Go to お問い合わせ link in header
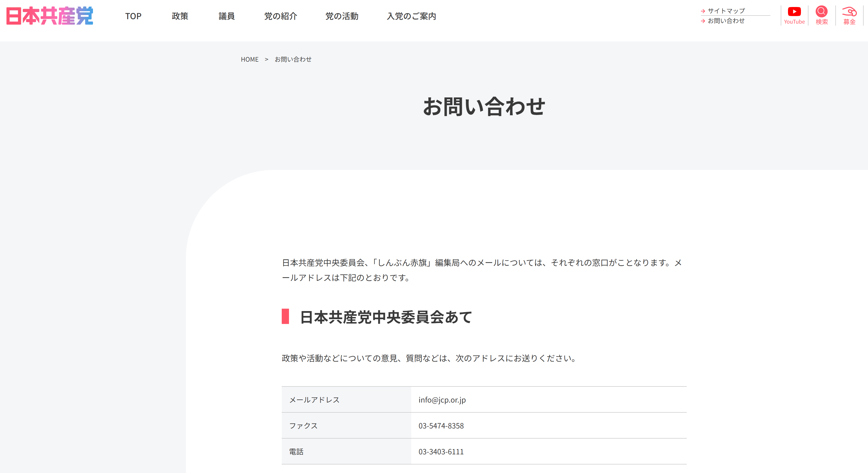This screenshot has width=868, height=473. 726,21
